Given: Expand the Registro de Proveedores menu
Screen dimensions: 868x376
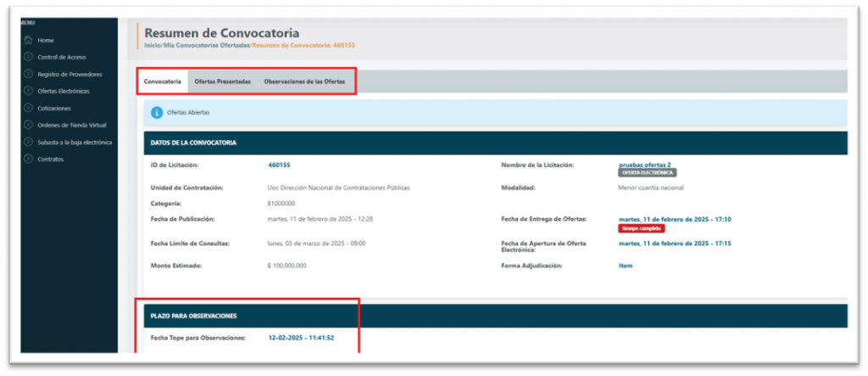Looking at the screenshot, I should click(70, 74).
